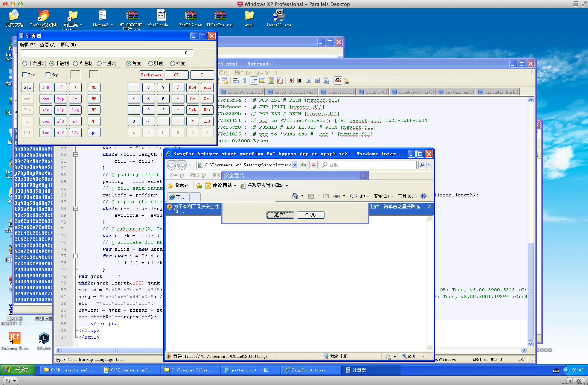
Task: Select binary 二进制 radio in calculator
Action: click(107, 63)
